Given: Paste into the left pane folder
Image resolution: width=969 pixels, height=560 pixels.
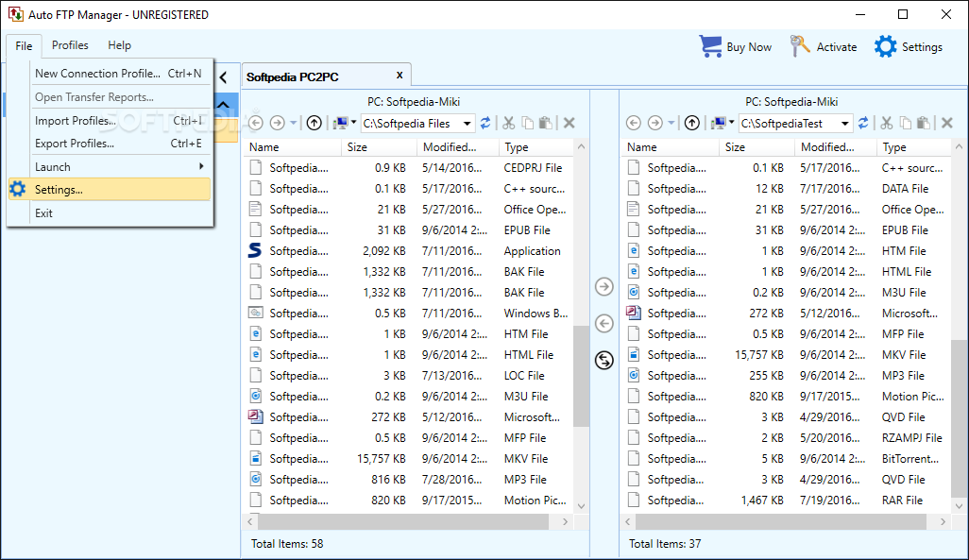Looking at the screenshot, I should click(546, 123).
